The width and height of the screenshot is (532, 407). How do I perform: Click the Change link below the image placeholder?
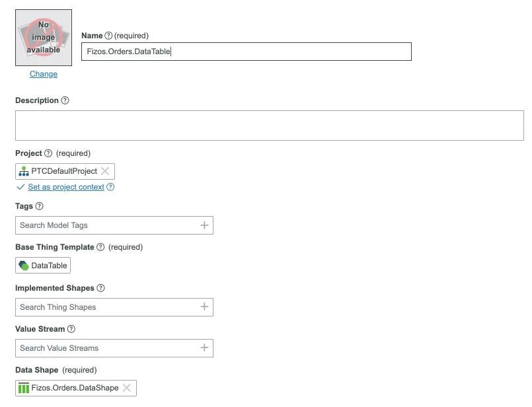(x=43, y=74)
